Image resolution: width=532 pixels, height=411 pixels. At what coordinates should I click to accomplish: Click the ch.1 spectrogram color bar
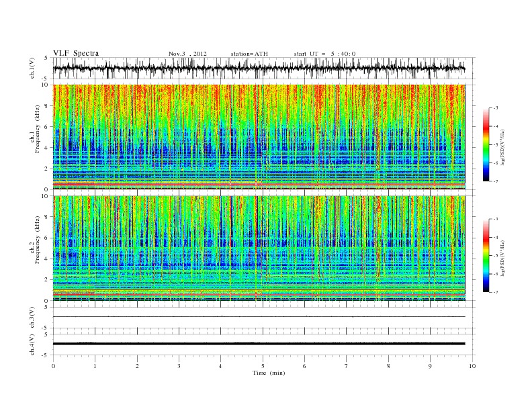(x=486, y=144)
